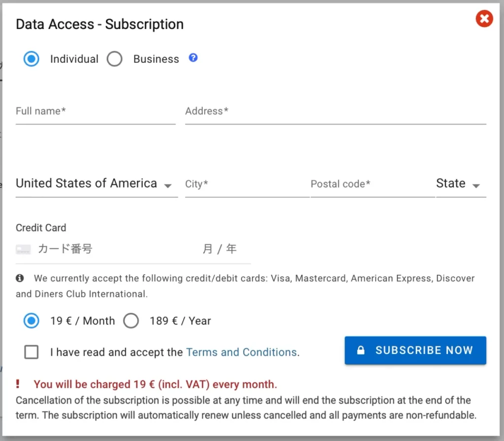
Task: Click the card expiry month/year field
Action: coord(220,249)
